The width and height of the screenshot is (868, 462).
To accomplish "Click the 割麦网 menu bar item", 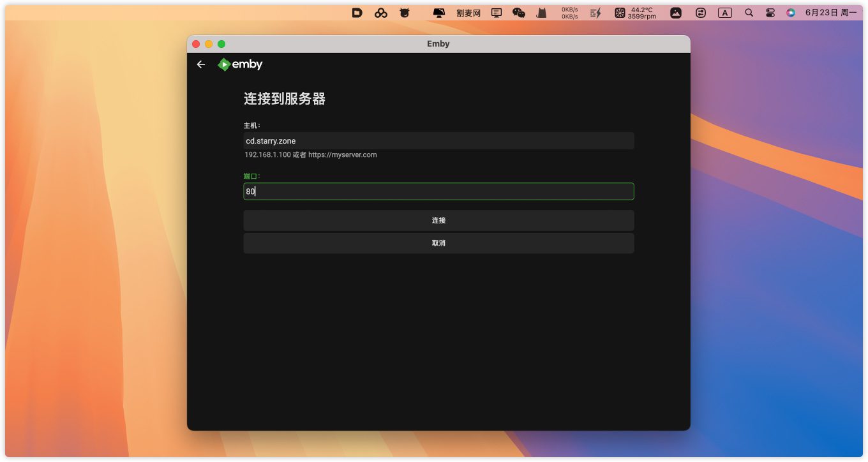I will coord(468,13).
